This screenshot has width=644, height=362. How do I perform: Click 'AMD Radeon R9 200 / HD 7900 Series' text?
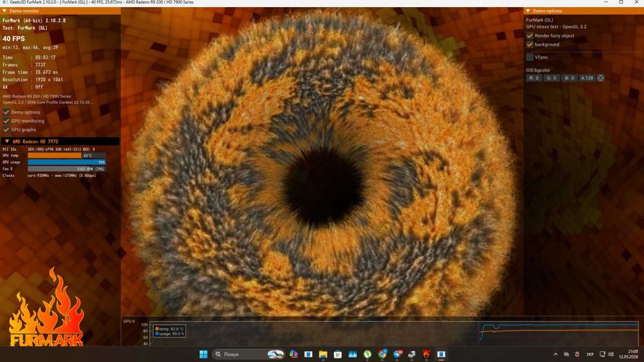click(x=37, y=96)
